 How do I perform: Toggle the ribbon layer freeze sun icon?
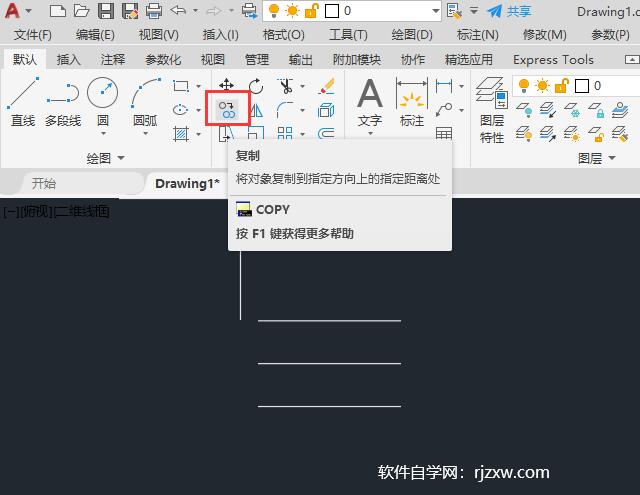[542, 86]
